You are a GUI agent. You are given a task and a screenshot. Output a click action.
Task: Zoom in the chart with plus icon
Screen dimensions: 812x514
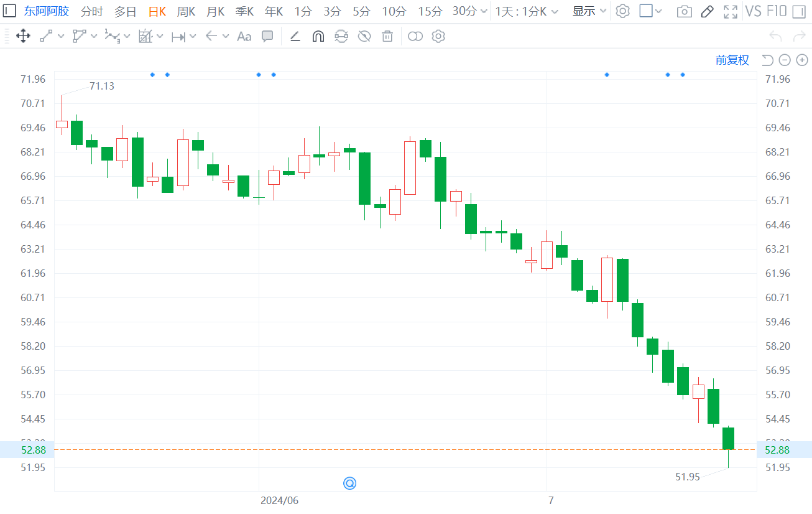click(802, 60)
